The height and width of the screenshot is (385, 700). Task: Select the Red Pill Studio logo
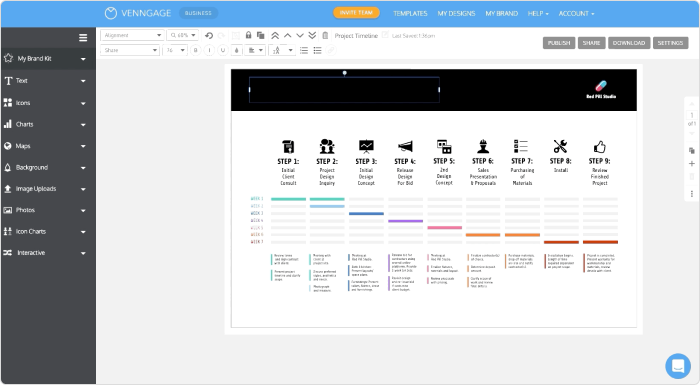pos(601,89)
